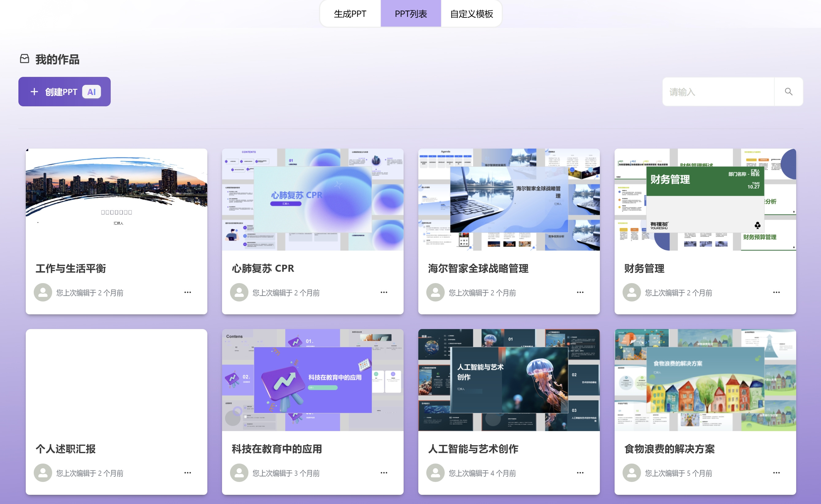Open more options menu on 食物浪费的解决方案 card

[776, 473]
